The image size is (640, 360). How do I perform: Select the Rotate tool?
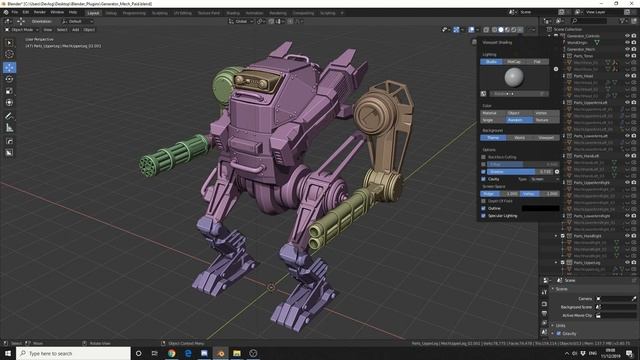[9, 79]
